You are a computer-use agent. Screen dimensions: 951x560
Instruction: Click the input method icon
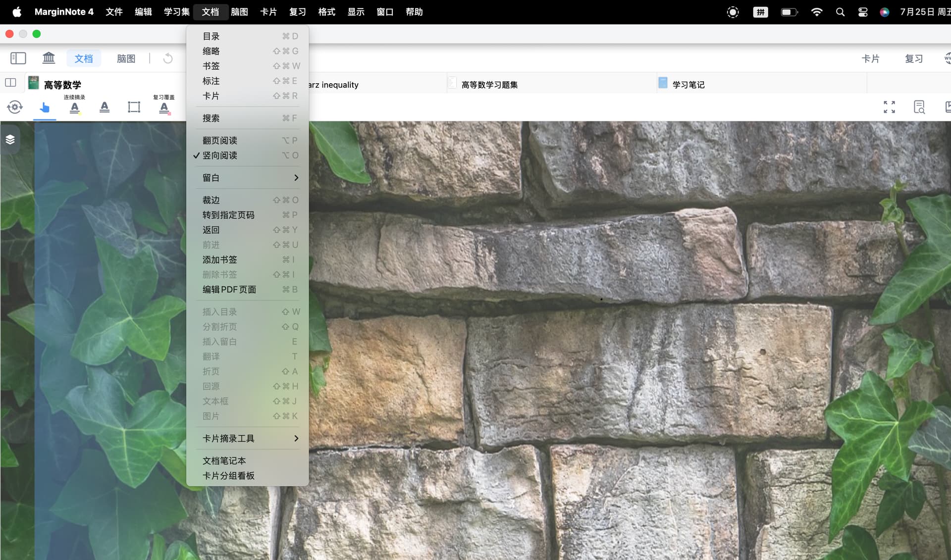[760, 12]
